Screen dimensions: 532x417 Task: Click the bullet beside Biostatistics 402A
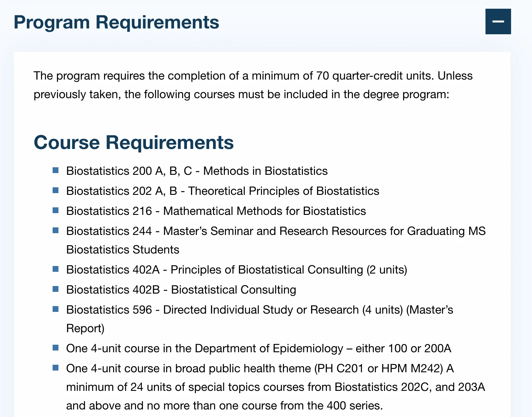coord(56,269)
